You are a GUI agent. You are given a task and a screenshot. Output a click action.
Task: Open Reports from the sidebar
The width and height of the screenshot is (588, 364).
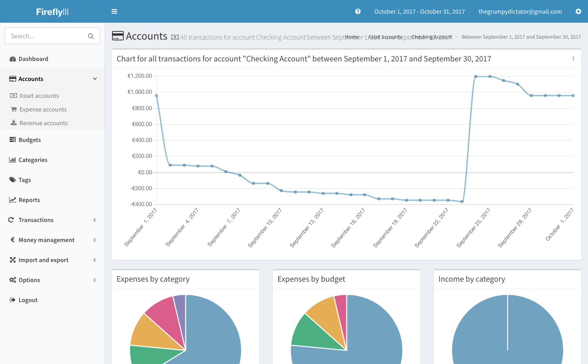tap(29, 200)
